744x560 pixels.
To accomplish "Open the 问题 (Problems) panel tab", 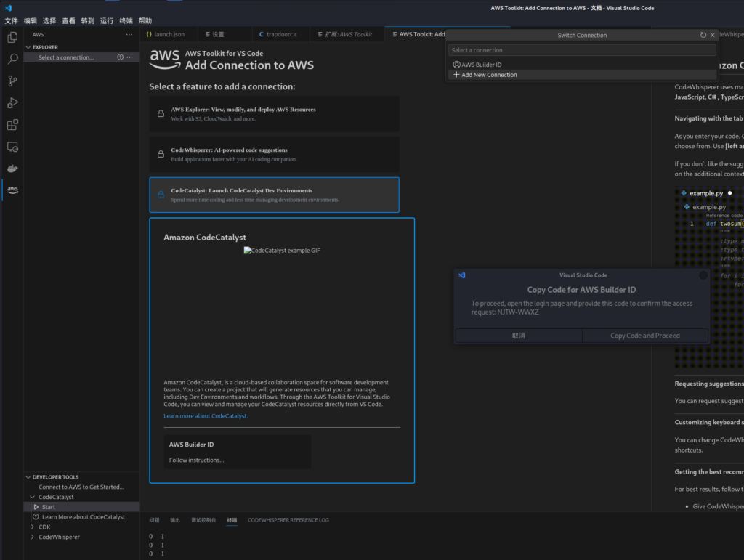I will [x=154, y=520].
